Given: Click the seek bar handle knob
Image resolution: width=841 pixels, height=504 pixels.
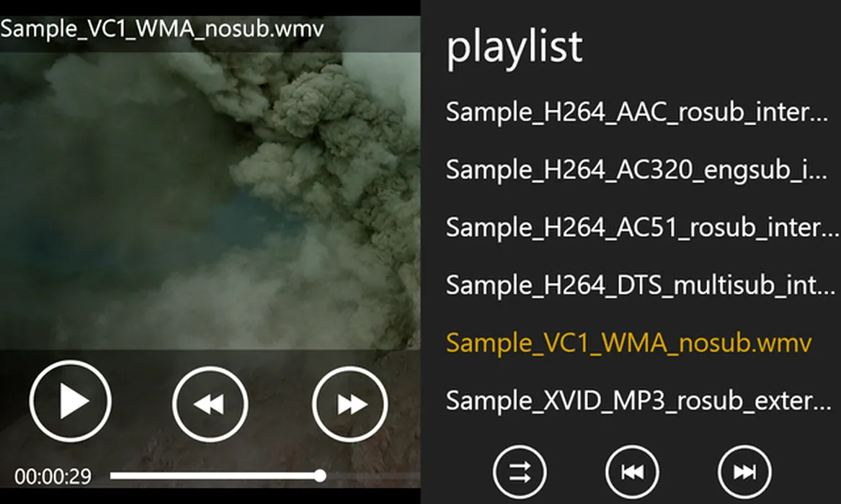Looking at the screenshot, I should point(320,476).
